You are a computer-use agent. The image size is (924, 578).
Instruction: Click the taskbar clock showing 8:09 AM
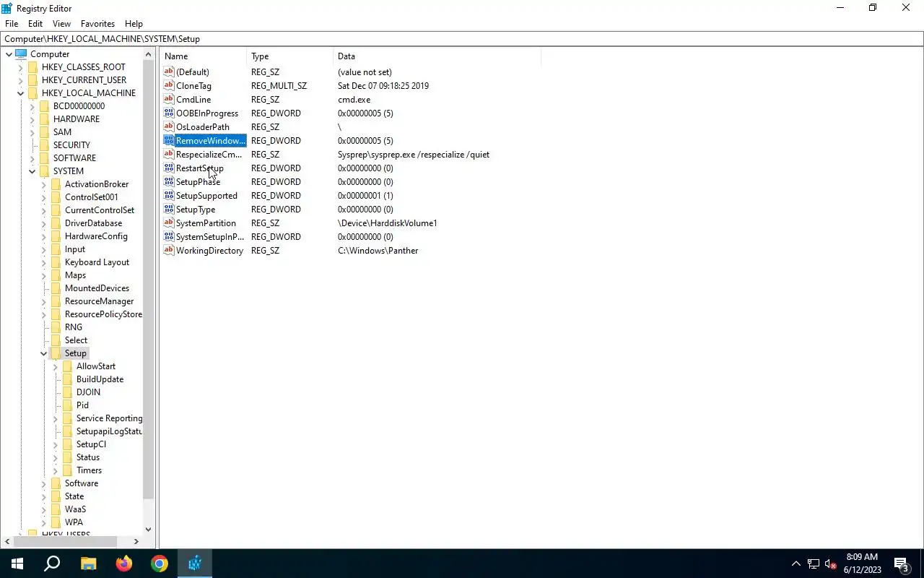[862, 564]
